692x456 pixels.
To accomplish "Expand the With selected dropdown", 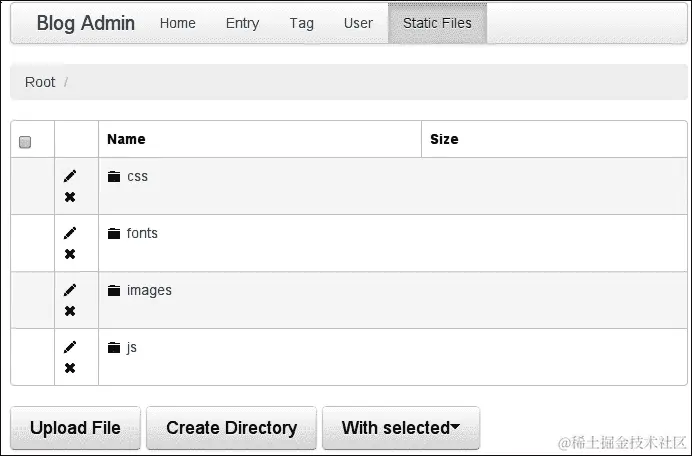I will 401,428.
